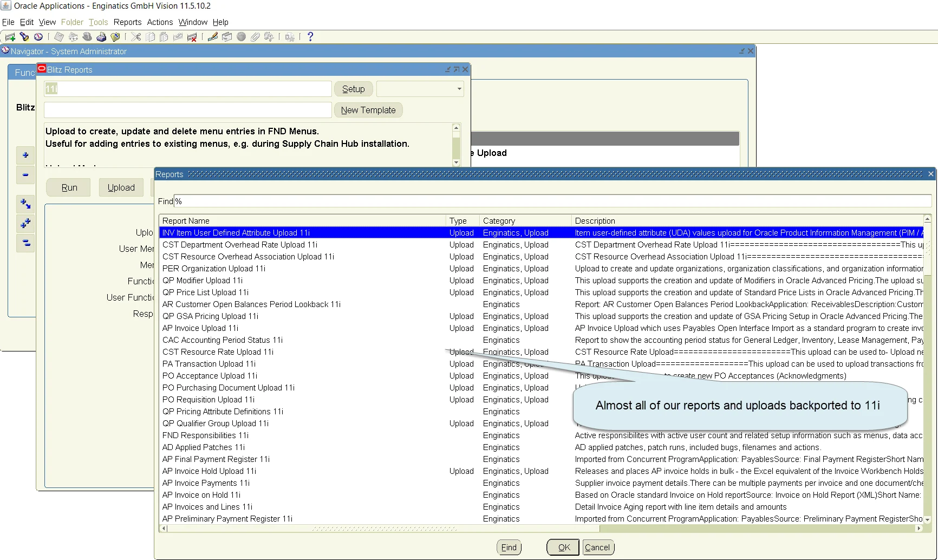Open the Edit menu
The height and width of the screenshot is (560, 938).
pyautogui.click(x=27, y=22)
